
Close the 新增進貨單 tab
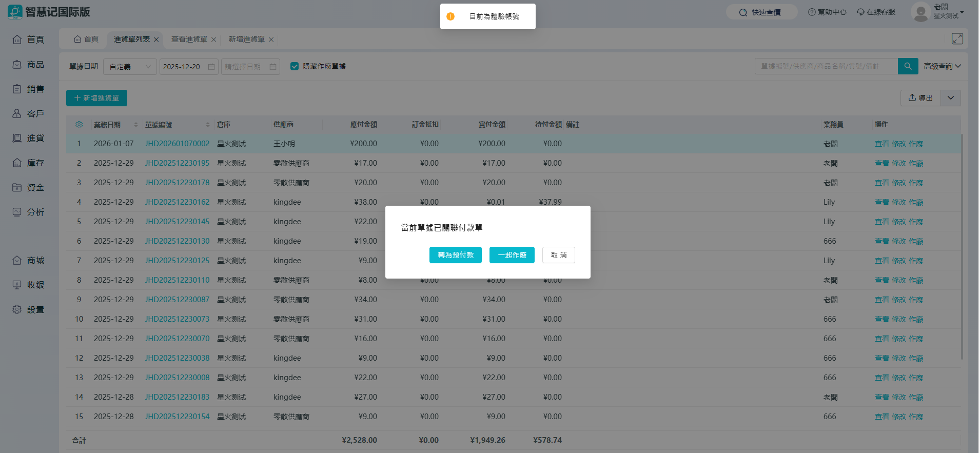271,40
